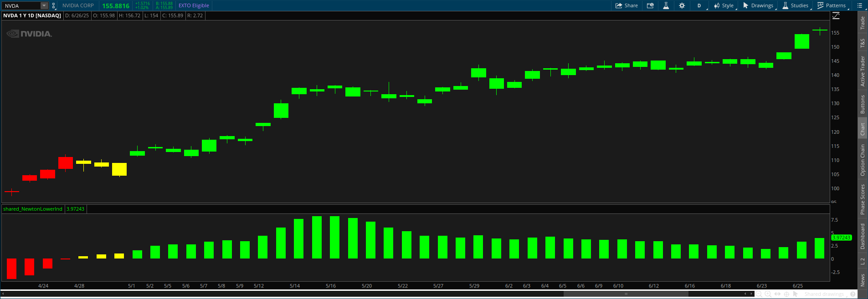Click the 4/24 date on time axis
868x299 pixels.
43,286
